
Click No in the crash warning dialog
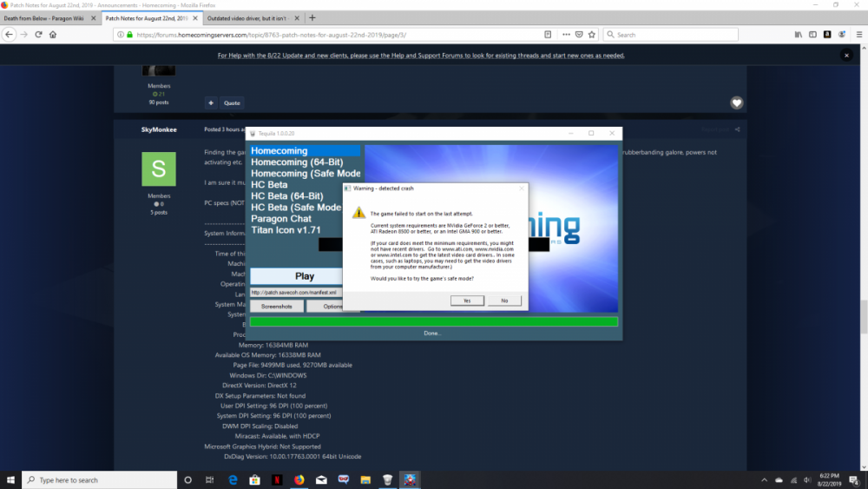click(x=504, y=301)
